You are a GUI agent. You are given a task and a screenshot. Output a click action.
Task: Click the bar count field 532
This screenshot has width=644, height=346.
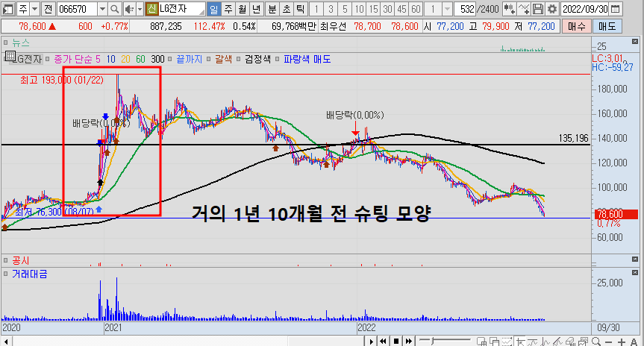click(465, 9)
